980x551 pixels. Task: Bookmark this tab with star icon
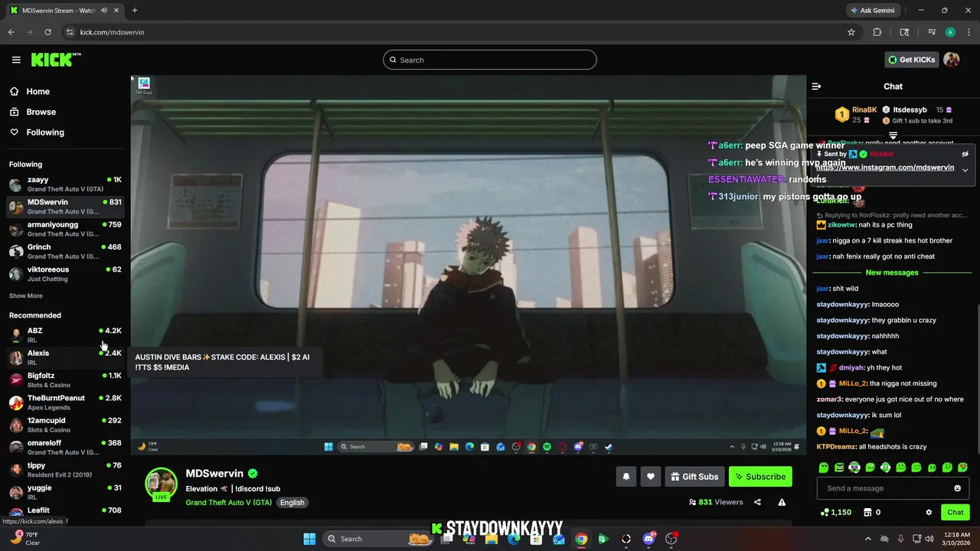coord(851,32)
